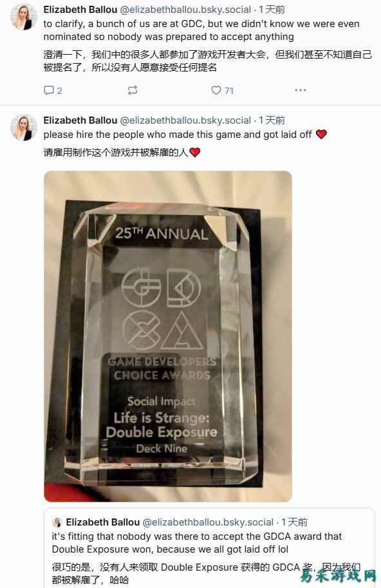Image resolution: width=381 pixels, height=588 pixels.
Task: Open @elizabethballou.bsky.social handle on first post
Action: coord(185,10)
